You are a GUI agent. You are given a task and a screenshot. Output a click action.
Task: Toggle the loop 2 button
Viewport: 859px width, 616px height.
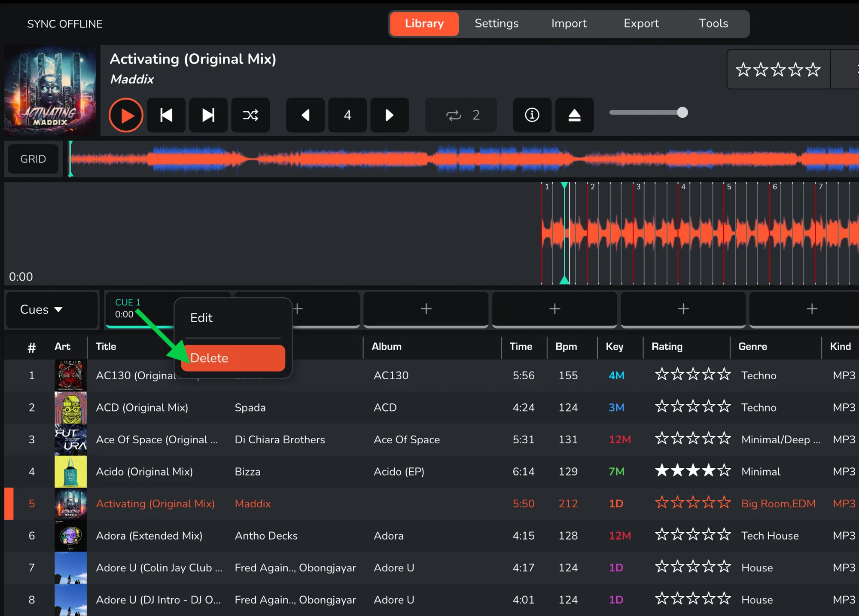pos(461,115)
